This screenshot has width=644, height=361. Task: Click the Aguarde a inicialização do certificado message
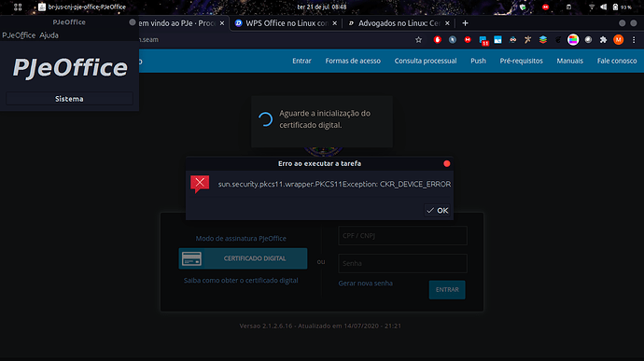[x=325, y=119]
